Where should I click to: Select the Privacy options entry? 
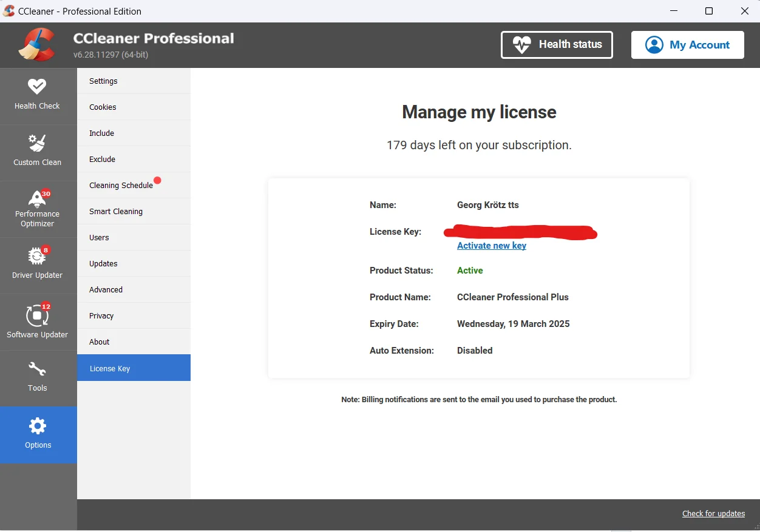click(x=134, y=315)
